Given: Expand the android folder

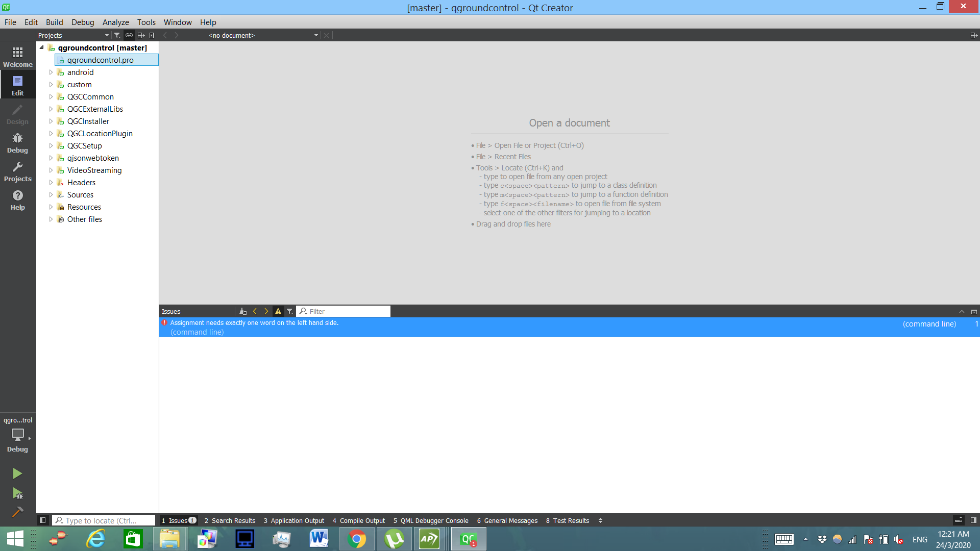Looking at the screenshot, I should (51, 72).
